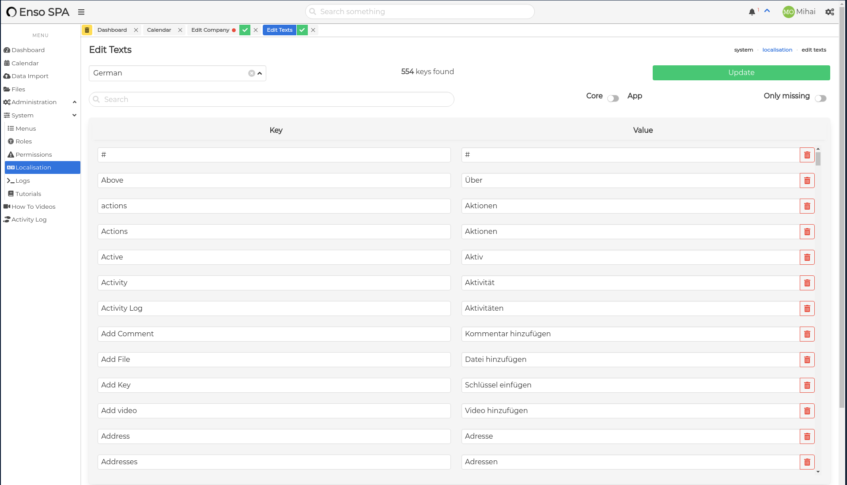Viewport: 847px width, 485px height.
Task: Switch to the Dashboard tab
Action: (x=112, y=30)
